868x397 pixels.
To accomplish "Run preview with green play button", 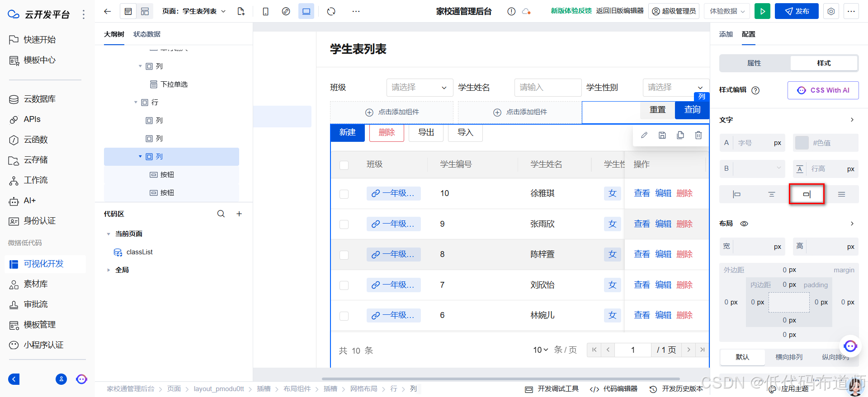I will [x=763, y=11].
